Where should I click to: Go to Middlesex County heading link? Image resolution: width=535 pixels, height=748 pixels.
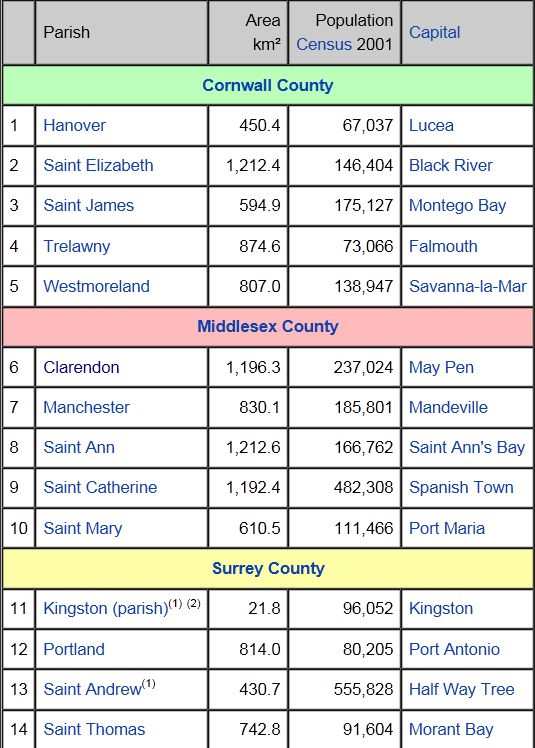(268, 326)
